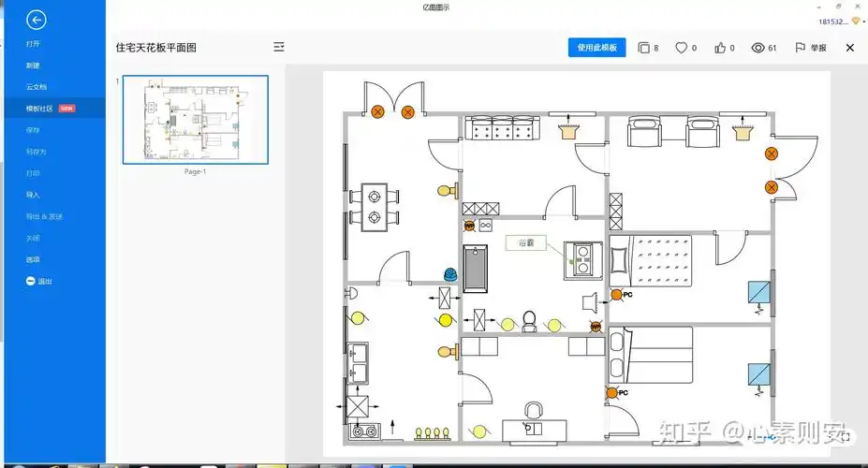Screen dimensions: 868x468
Task: Open 选项 in the sidebar
Action: [34, 259]
